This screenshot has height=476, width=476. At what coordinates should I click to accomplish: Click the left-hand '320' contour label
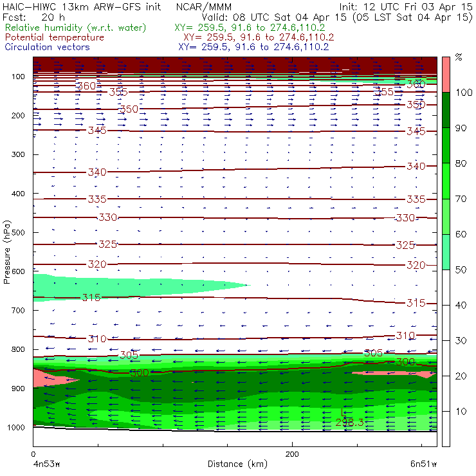click(x=97, y=264)
